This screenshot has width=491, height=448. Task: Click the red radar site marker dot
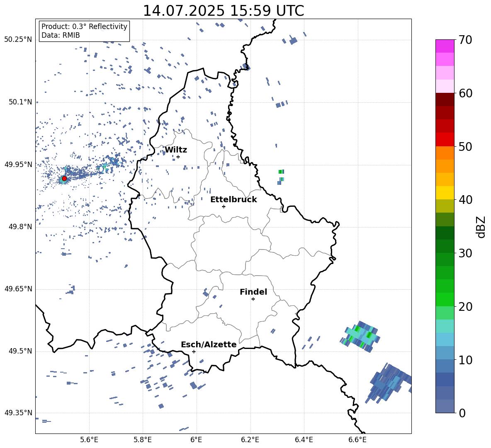pos(64,178)
